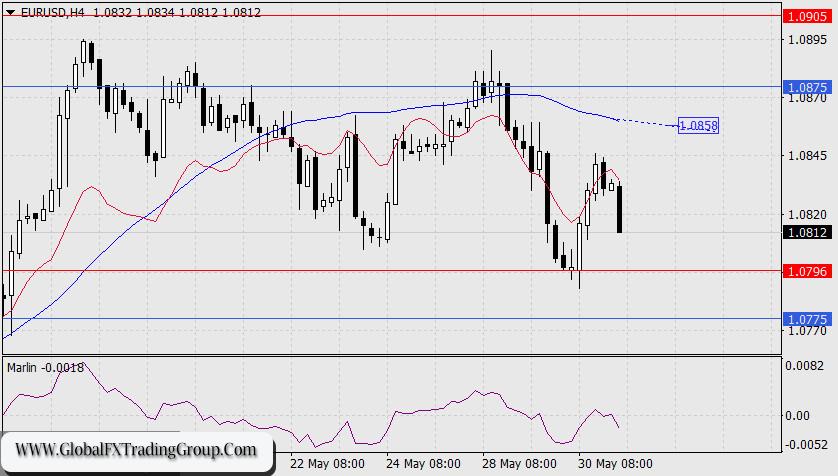Viewport: 838px width, 476px height.
Task: Click the 0.0082 Marlin scale value
Action: [804, 366]
